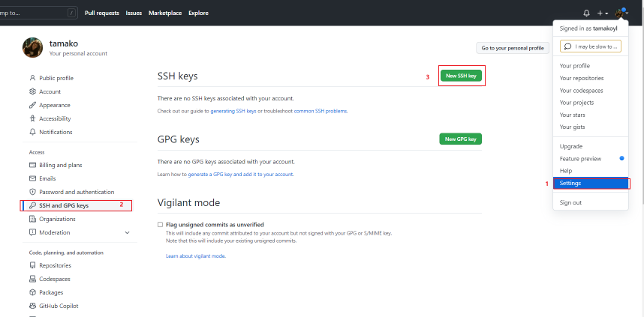Image resolution: width=644 pixels, height=317 pixels.
Task: Open generate a GPG key link
Action: (240, 175)
